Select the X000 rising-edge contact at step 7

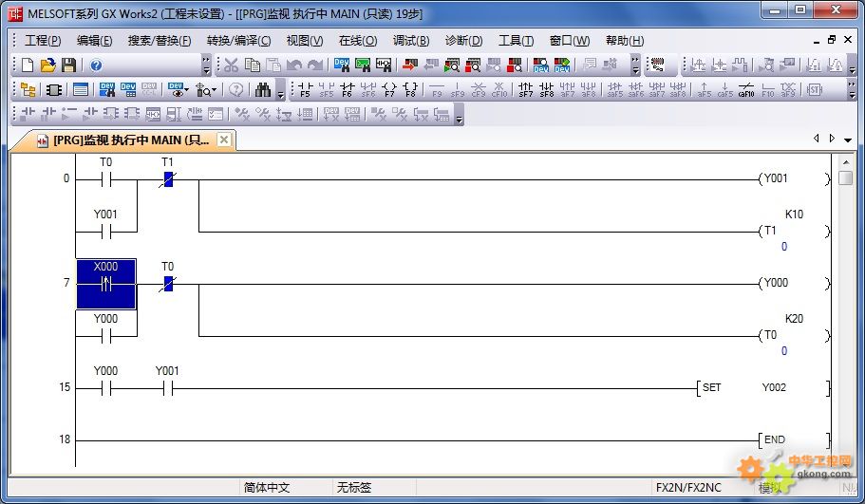click(x=106, y=284)
